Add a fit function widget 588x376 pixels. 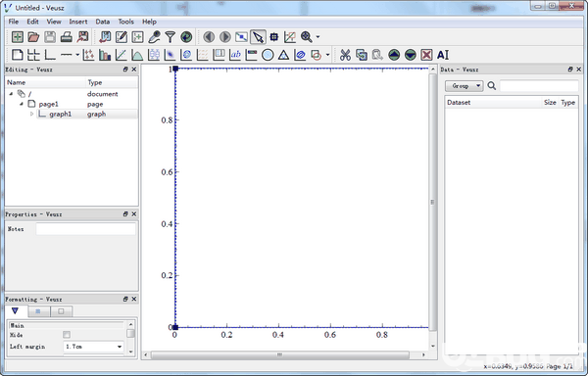tap(122, 55)
